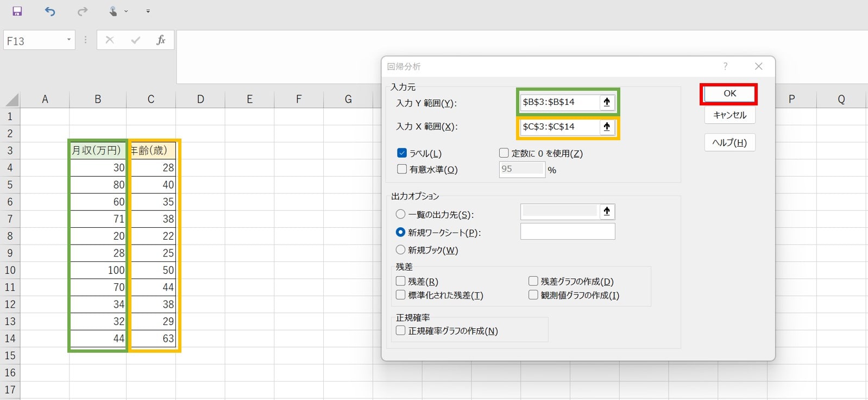Click cell with value 28 in row 4
The image size is (868, 400).
[151, 168]
